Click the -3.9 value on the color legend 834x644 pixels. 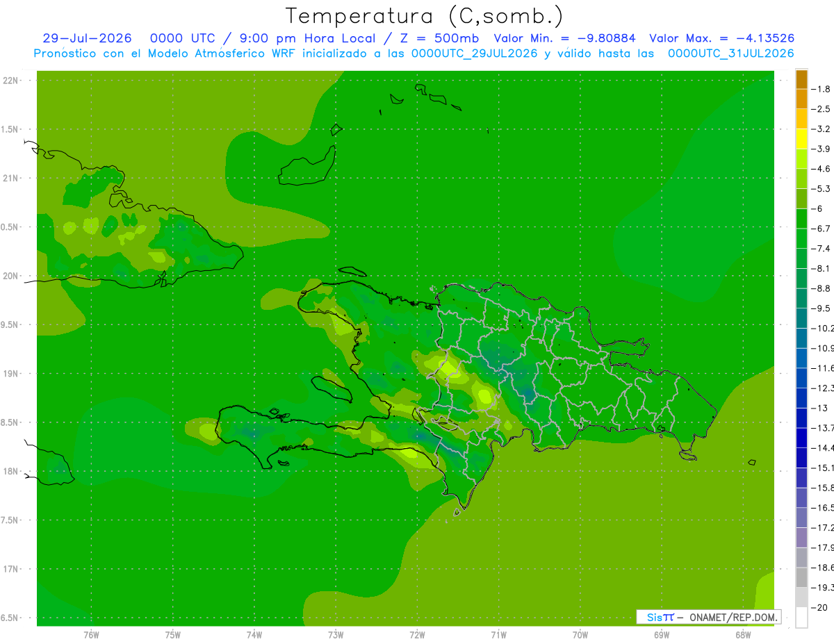coord(821,149)
